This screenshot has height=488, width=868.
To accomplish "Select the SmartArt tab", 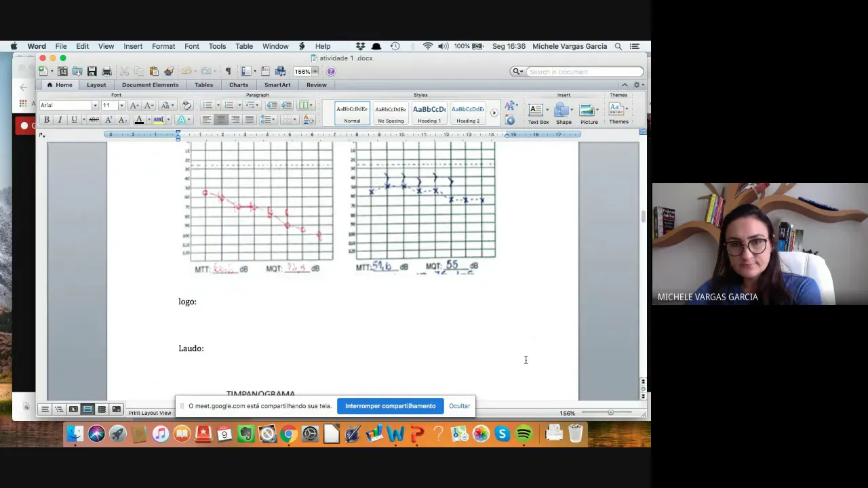I will click(x=277, y=85).
